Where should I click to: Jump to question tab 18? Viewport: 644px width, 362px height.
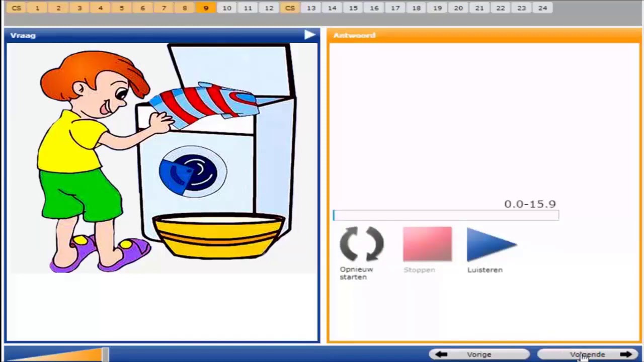(x=417, y=8)
